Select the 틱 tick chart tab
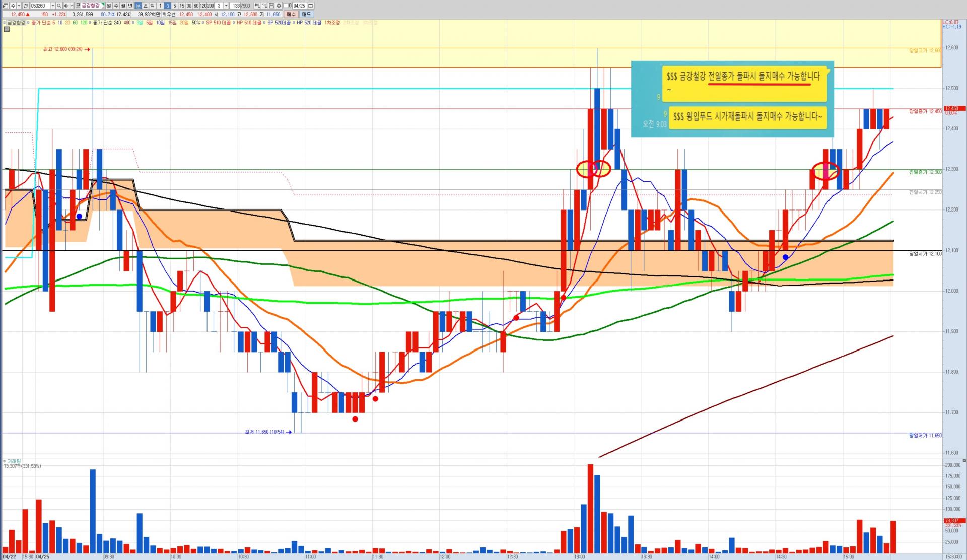Image resolution: width=967 pixels, height=560 pixels. pyautogui.click(x=152, y=6)
